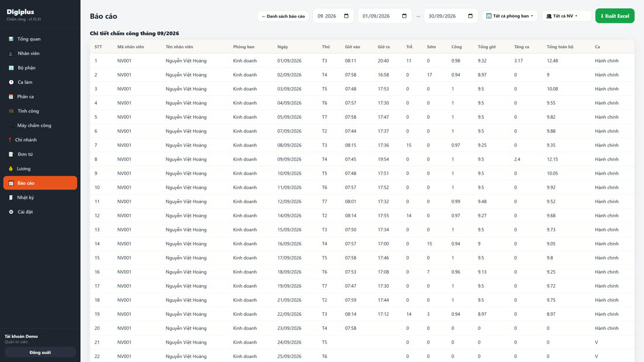
Task: Click the Tài khoản Demo account name
Action: [x=21, y=337]
